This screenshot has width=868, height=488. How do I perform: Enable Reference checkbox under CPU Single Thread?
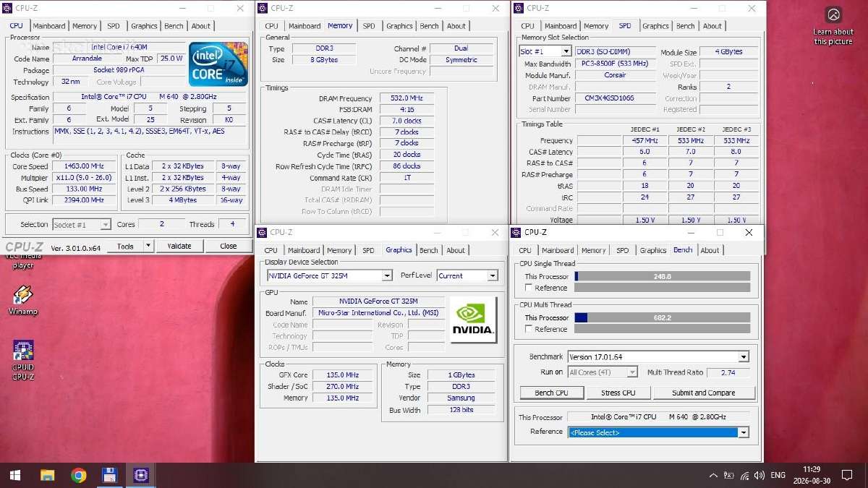(x=529, y=288)
